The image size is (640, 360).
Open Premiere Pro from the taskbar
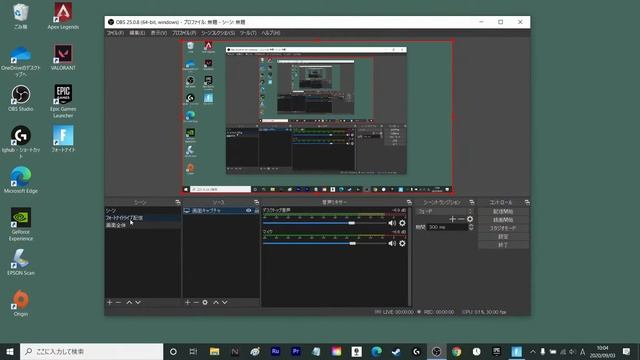click(296, 351)
